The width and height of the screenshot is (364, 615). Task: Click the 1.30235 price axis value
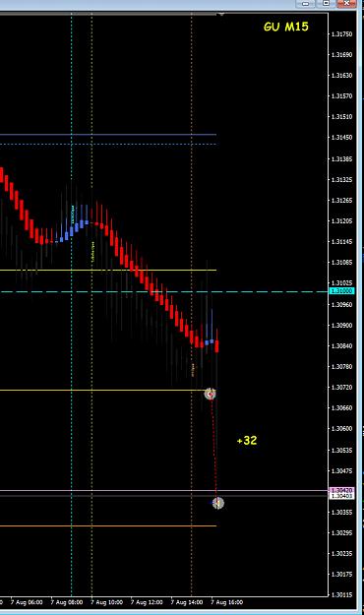tap(341, 554)
